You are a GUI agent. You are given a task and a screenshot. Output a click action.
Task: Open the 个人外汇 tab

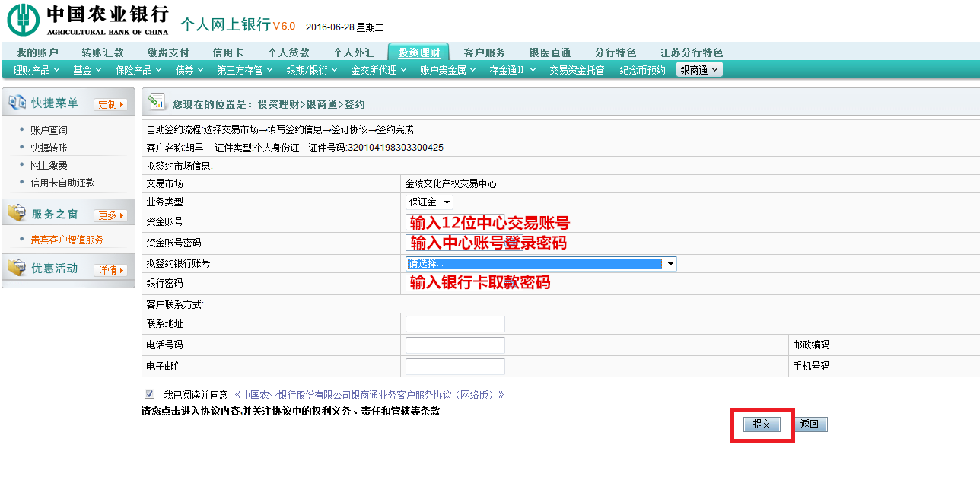(x=354, y=52)
